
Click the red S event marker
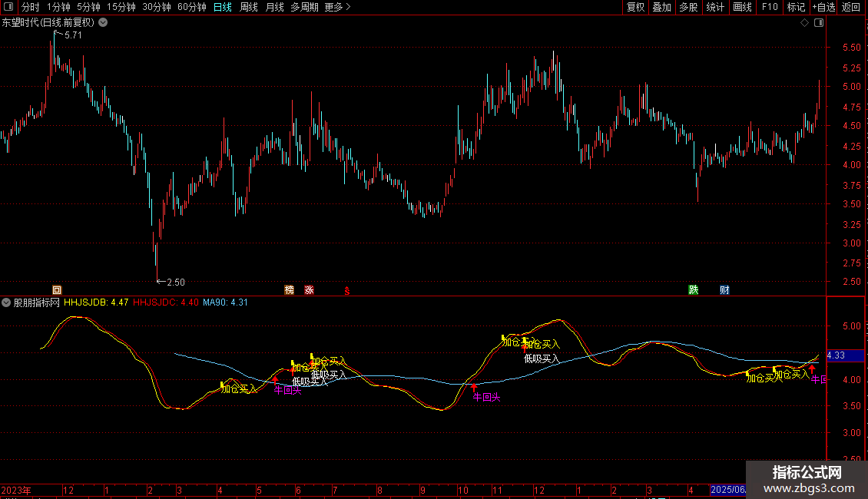347,290
